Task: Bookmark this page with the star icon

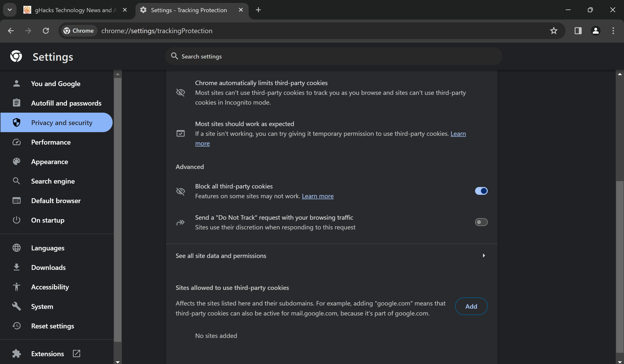Action: coord(554,31)
